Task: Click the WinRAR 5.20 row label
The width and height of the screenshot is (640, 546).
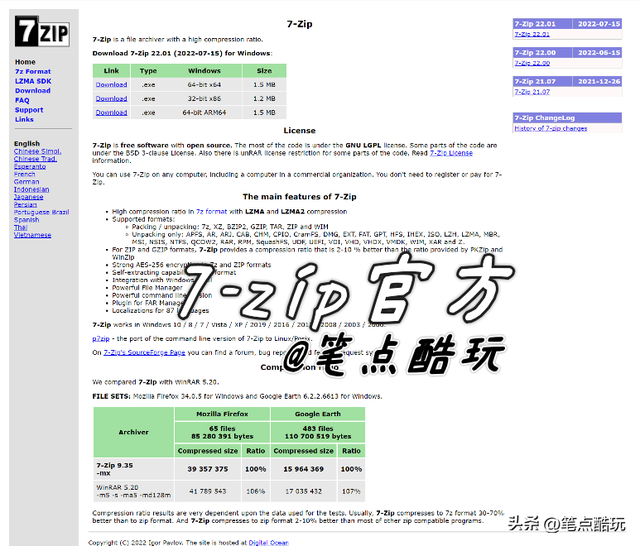Action: pos(133,491)
